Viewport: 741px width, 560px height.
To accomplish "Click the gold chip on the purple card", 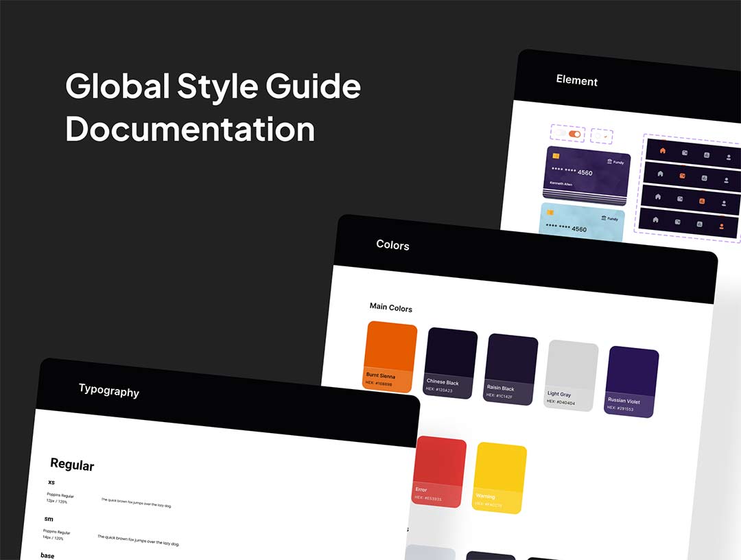I will click(x=556, y=156).
